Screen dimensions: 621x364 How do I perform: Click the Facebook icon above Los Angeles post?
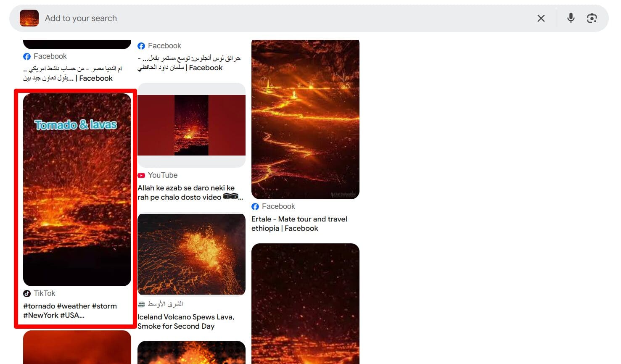click(x=141, y=46)
